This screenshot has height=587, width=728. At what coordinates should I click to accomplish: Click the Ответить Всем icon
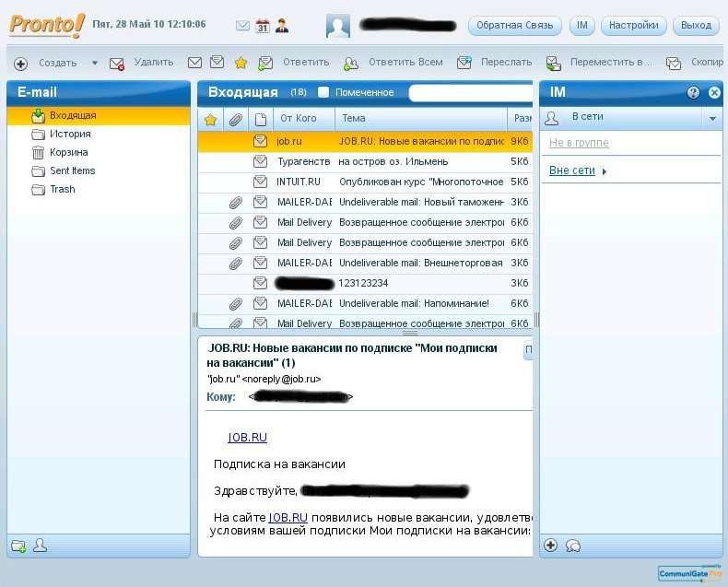point(350,64)
